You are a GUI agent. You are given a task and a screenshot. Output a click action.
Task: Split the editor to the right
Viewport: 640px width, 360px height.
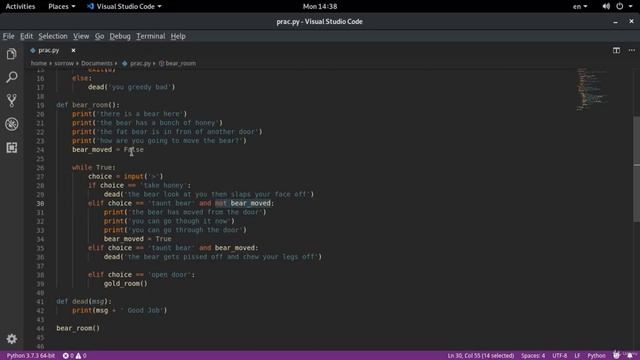616,50
